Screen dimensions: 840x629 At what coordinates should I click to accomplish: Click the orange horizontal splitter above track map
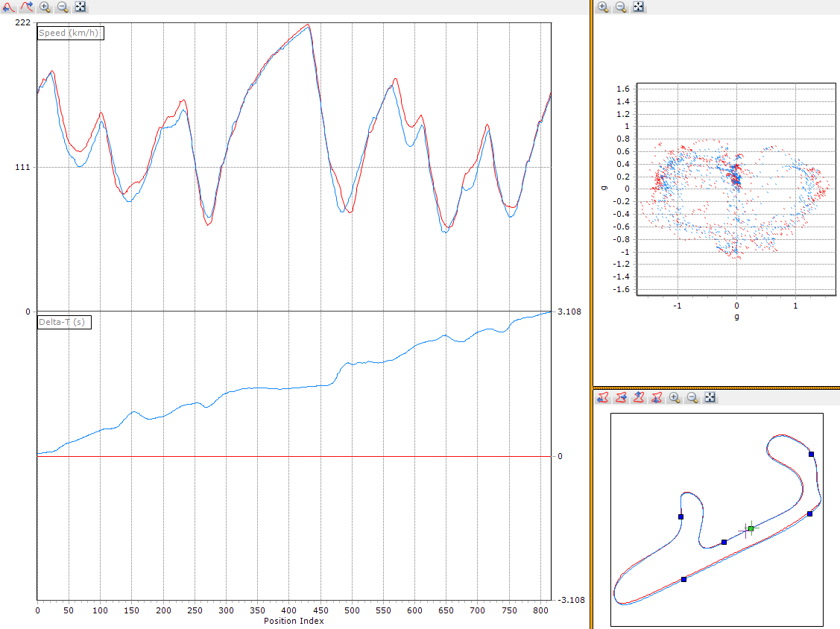point(717,388)
